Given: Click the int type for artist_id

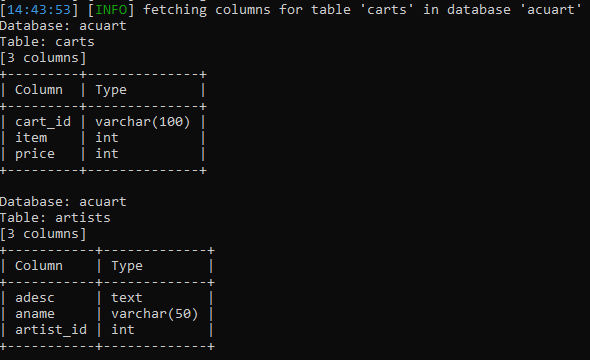Looking at the screenshot, I should click(123, 330).
